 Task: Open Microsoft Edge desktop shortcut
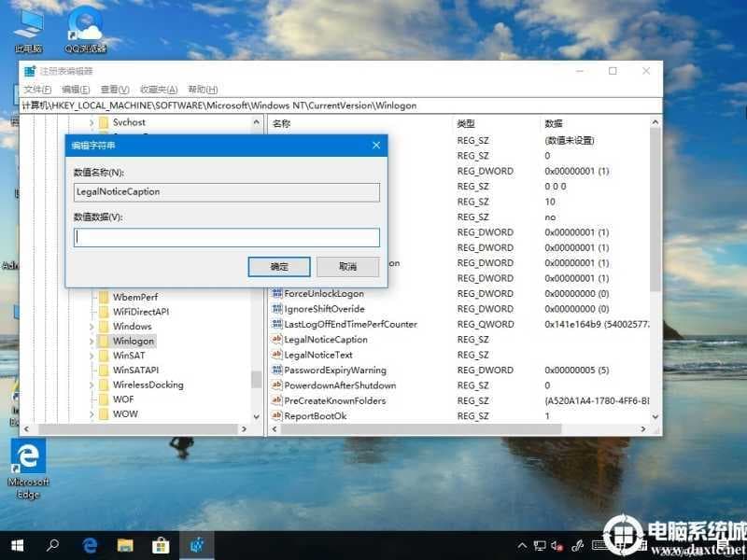28,469
